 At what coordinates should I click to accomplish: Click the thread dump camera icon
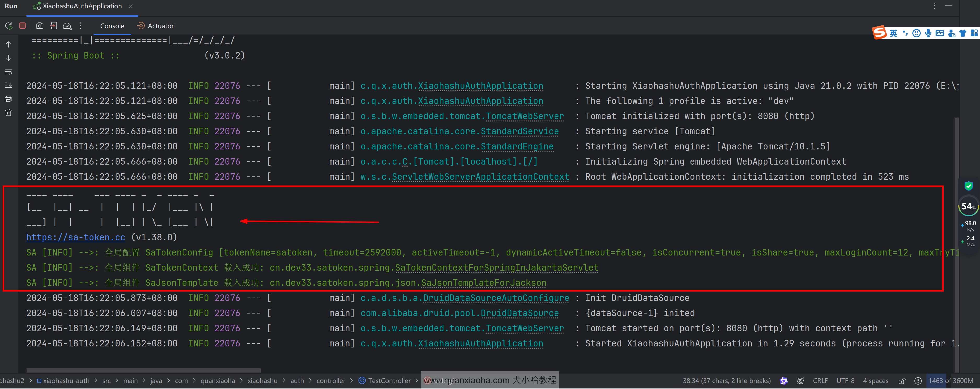pos(39,26)
